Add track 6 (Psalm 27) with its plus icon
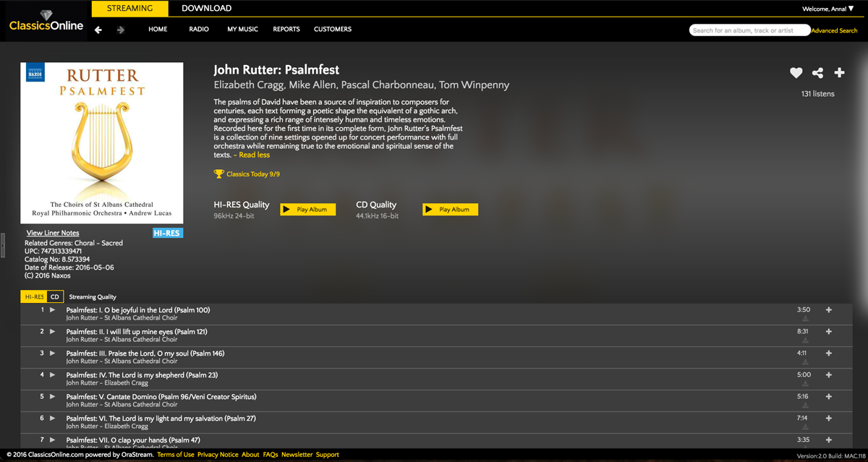This screenshot has height=462, width=868. tap(829, 419)
